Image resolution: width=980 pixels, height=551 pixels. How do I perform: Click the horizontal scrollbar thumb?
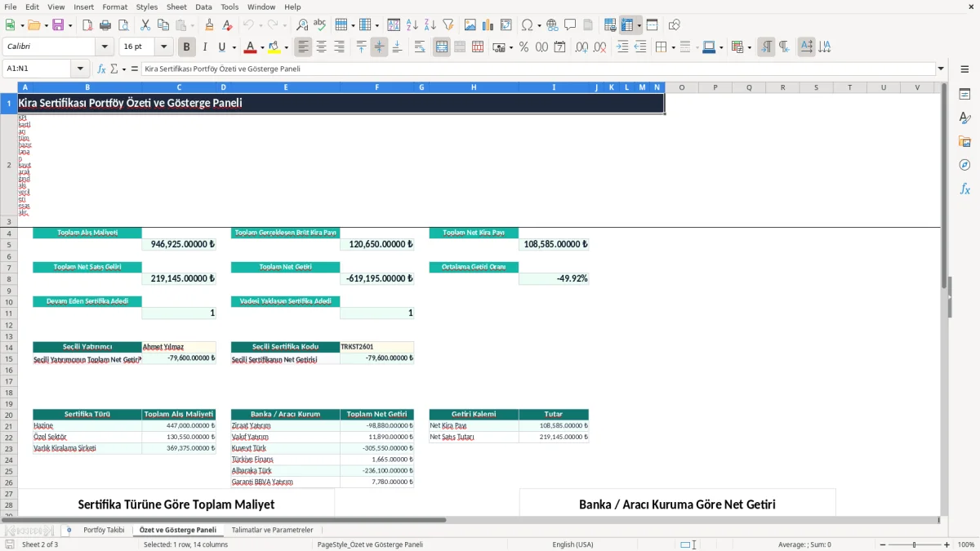[231, 520]
